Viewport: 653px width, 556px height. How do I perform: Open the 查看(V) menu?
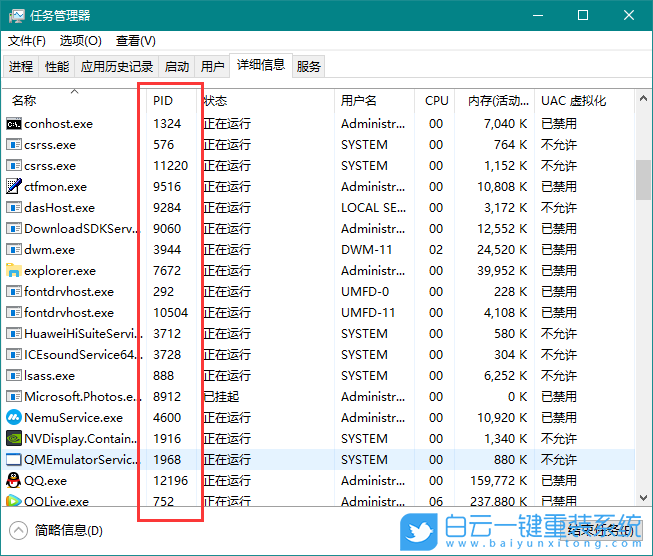136,41
